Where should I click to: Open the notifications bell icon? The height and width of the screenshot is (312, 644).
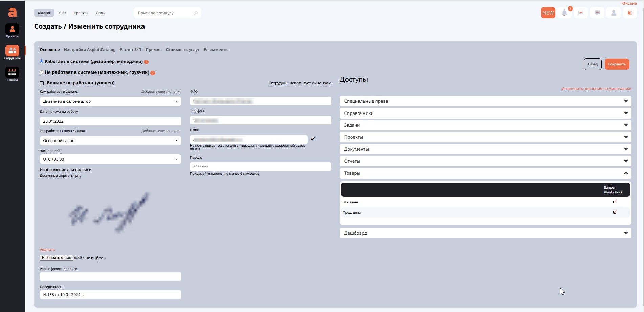click(564, 13)
